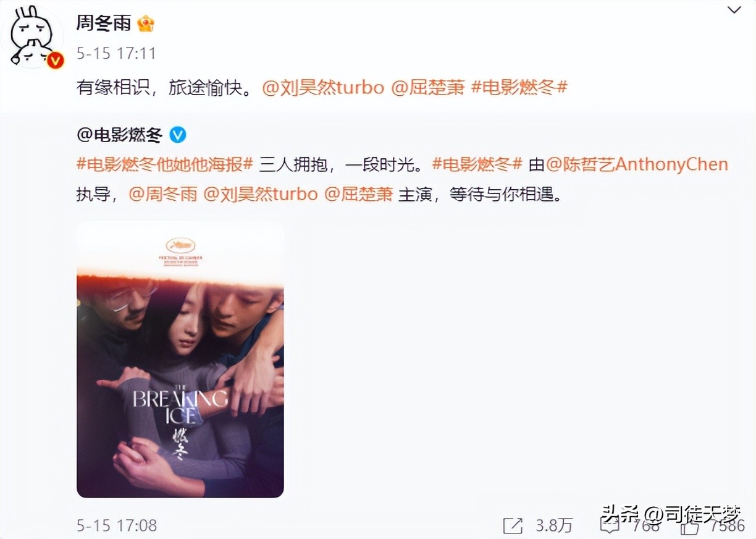The image size is (756, 539).
Task: Click the 5-15 17:08 original post timestamp
Action: coord(117,526)
